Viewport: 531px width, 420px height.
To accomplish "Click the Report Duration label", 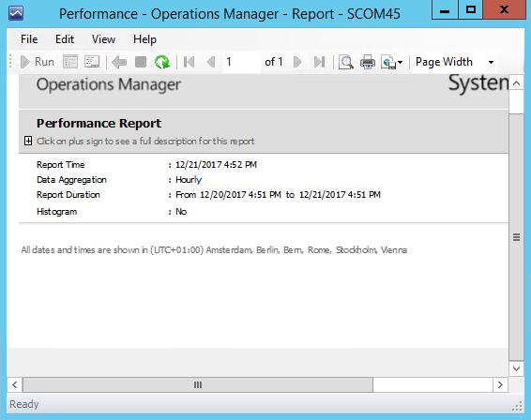I will click(x=68, y=195).
